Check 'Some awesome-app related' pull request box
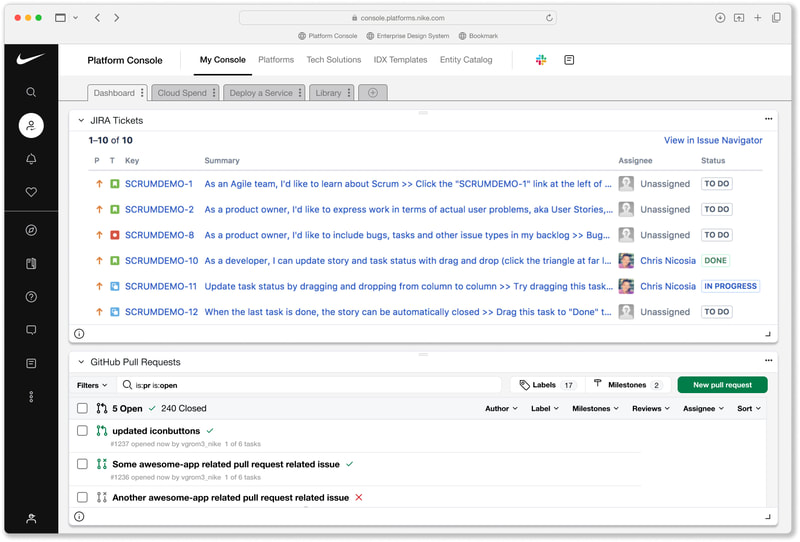 (x=82, y=464)
